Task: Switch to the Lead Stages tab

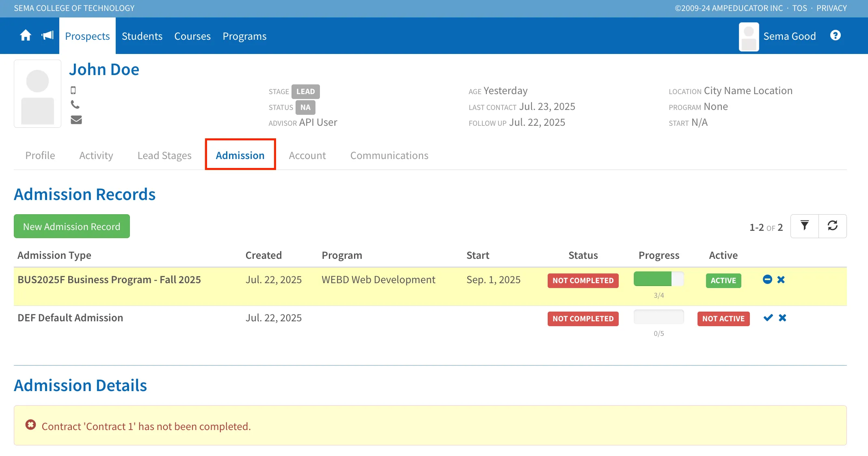Action: pos(164,155)
